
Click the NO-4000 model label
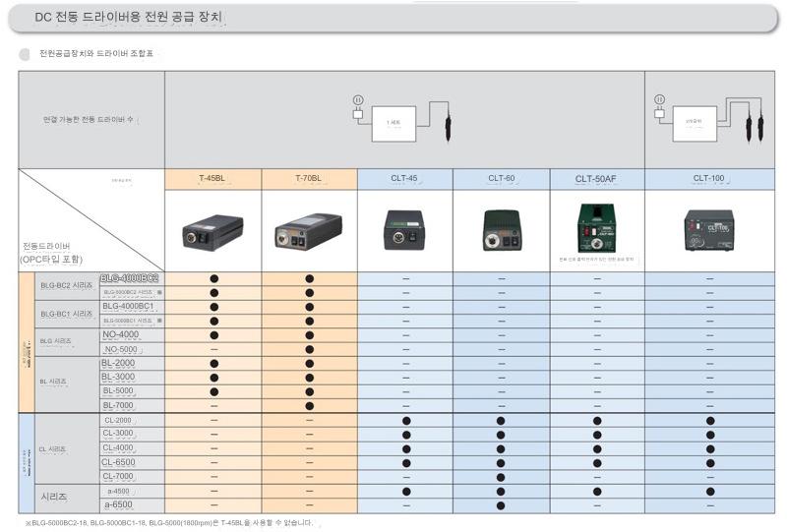click(x=121, y=335)
